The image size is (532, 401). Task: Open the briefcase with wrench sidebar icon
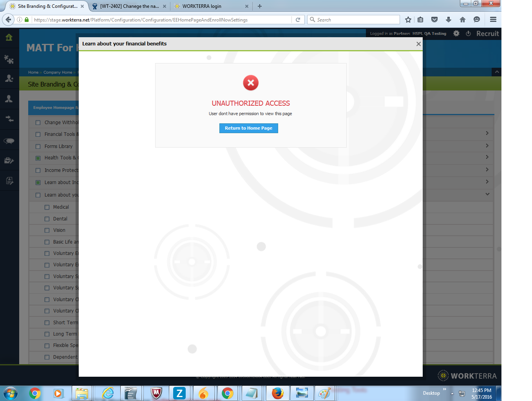click(x=9, y=160)
